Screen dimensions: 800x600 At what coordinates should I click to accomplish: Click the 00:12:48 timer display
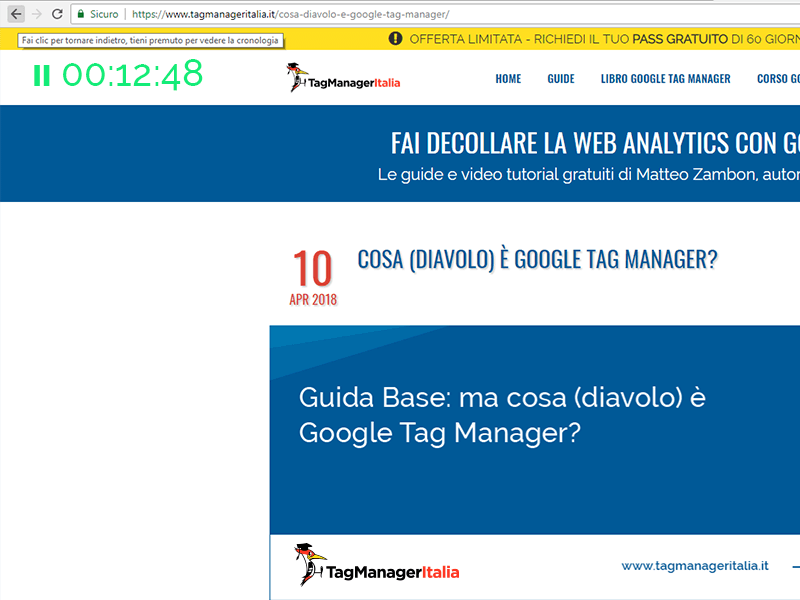tap(133, 74)
